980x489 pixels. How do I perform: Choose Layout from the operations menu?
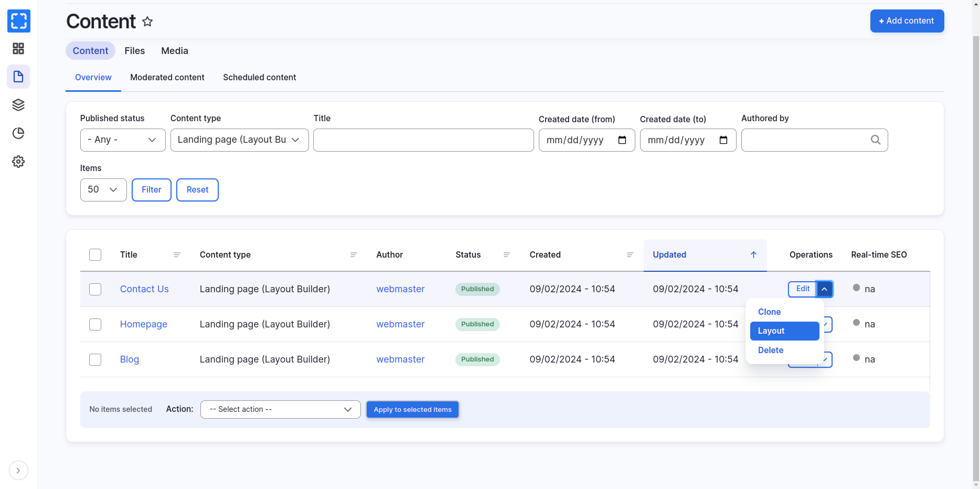pos(784,331)
